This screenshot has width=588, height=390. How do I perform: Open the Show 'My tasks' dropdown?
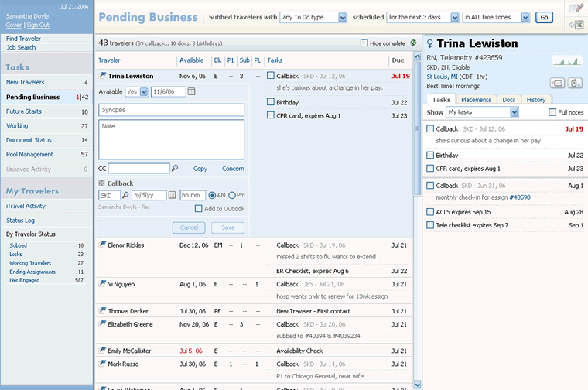pos(482,112)
